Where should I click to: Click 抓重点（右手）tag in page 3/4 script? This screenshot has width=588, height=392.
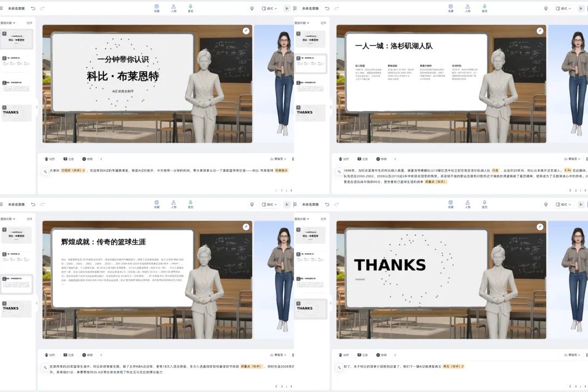coord(251,366)
